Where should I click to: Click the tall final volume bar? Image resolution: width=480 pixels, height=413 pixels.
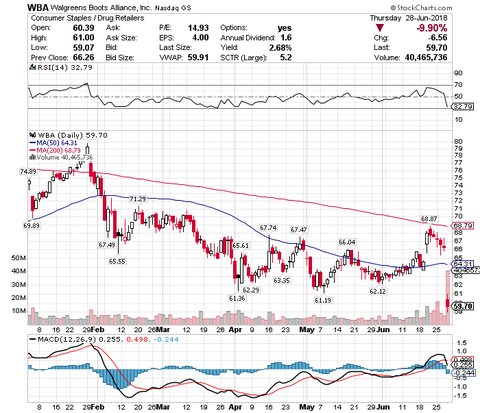448,298
